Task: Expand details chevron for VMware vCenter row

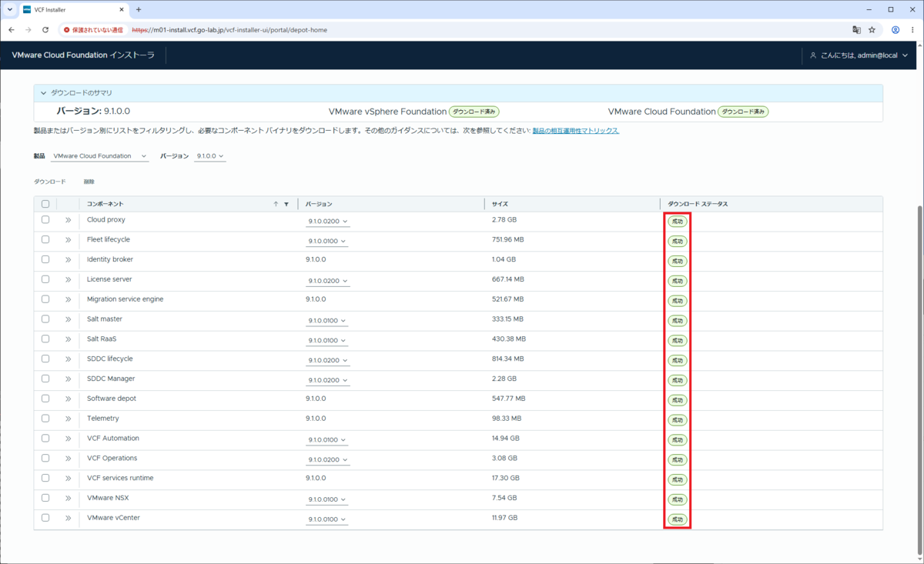Action: [68, 518]
